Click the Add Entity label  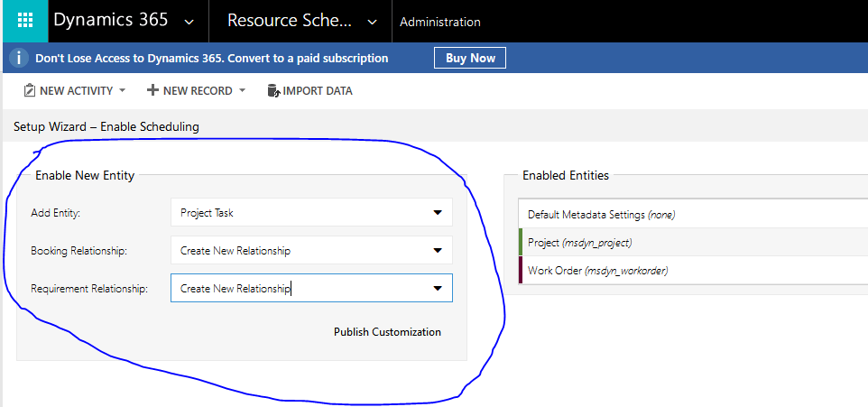[x=56, y=213]
